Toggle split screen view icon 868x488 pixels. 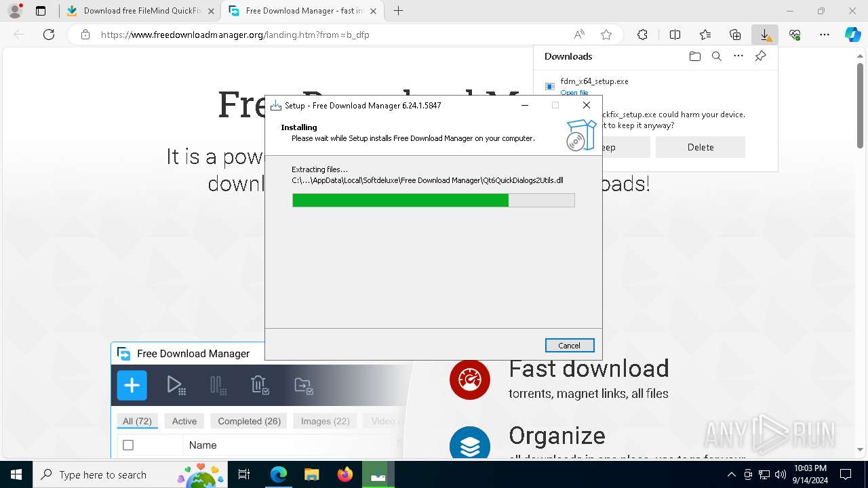(x=675, y=35)
